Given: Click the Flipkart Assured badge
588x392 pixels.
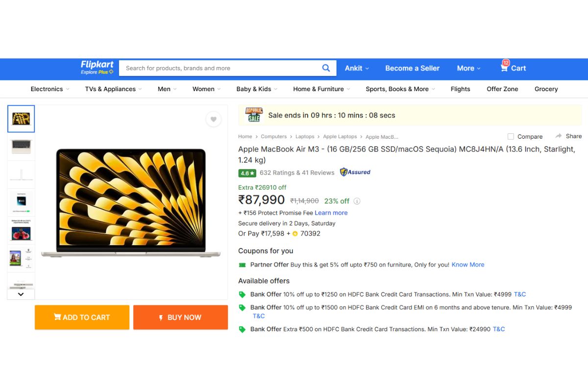Looking at the screenshot, I should pos(354,172).
